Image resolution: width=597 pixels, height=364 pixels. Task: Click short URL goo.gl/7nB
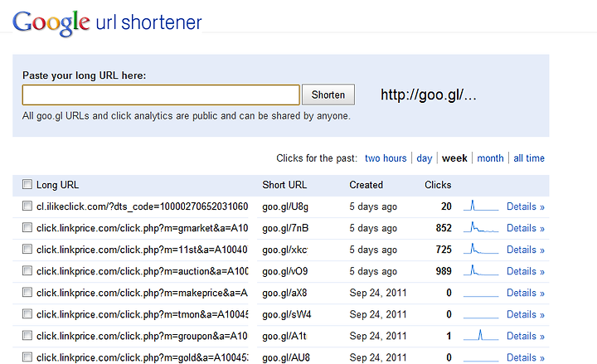tap(285, 228)
